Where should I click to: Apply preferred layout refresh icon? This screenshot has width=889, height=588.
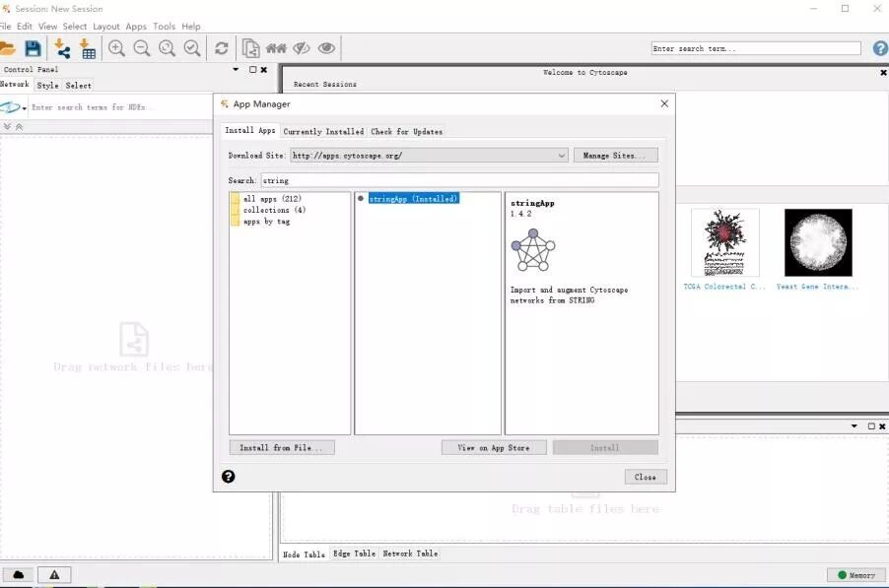click(x=221, y=48)
